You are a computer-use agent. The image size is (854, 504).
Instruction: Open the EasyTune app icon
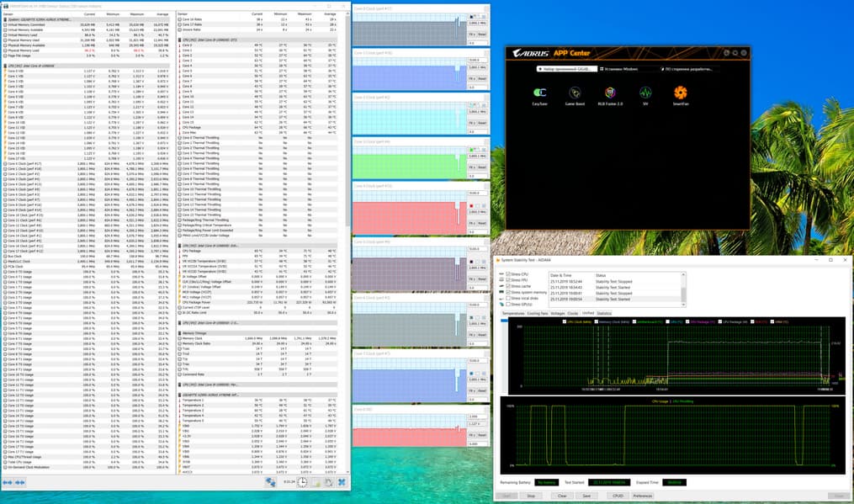click(x=538, y=93)
